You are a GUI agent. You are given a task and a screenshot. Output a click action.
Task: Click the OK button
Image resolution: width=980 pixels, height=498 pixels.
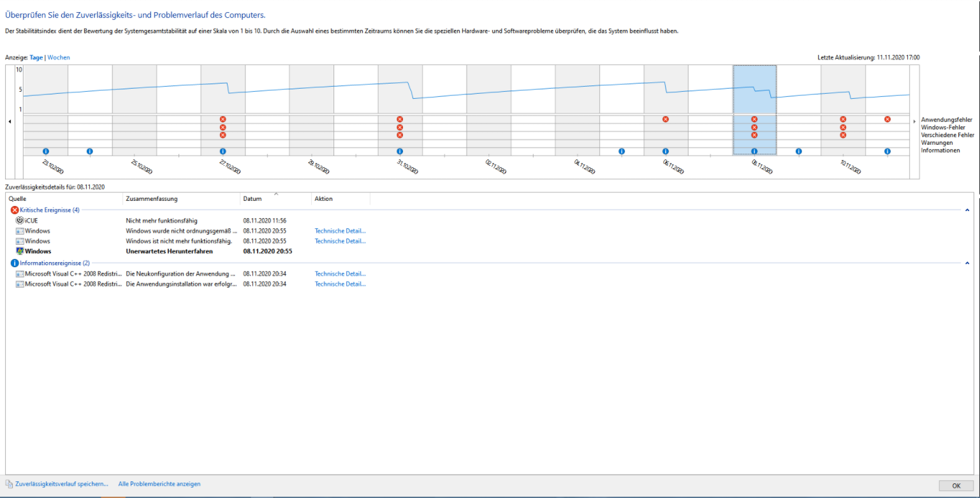[956, 486]
